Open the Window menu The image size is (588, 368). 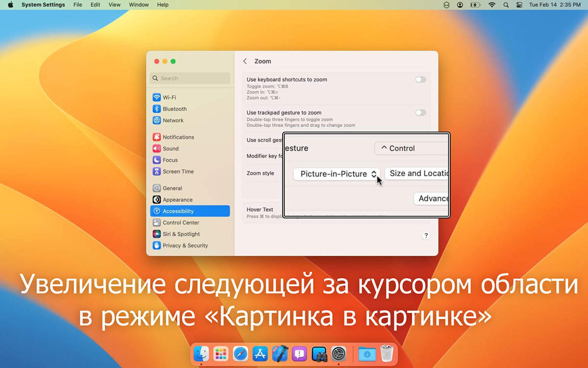(x=139, y=5)
